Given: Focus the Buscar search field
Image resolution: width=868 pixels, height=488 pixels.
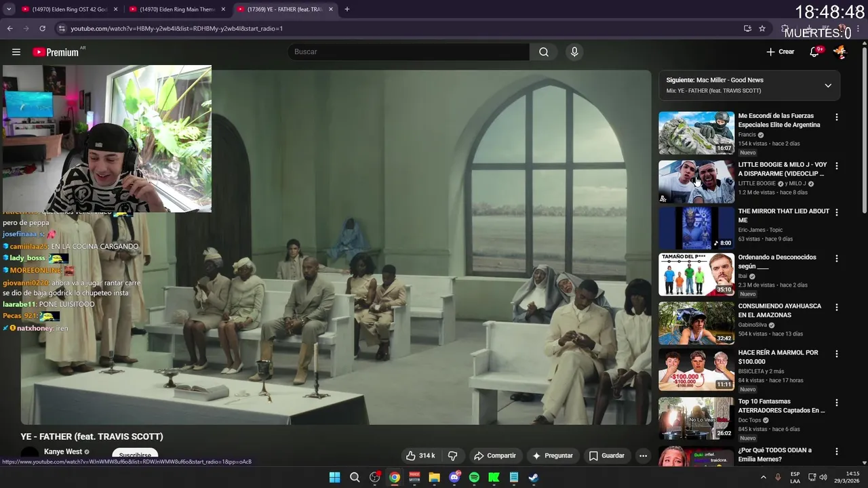Looking at the screenshot, I should 409,52.
